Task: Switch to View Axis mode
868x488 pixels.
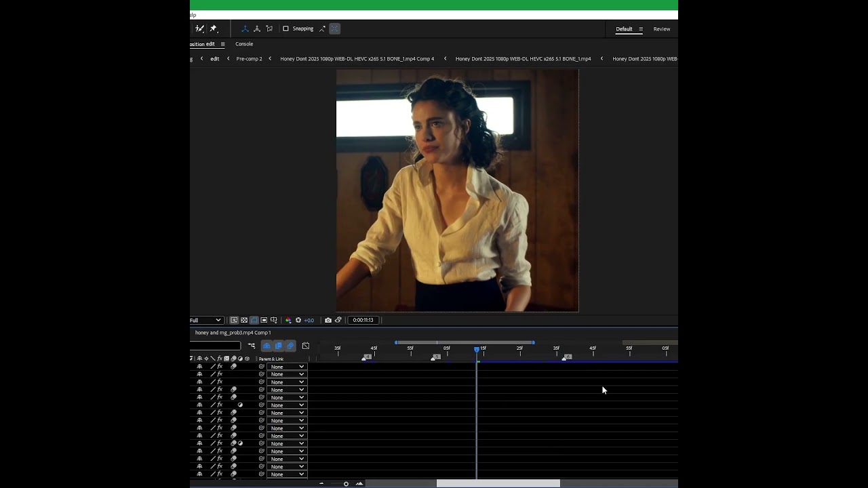Action: pyautogui.click(x=269, y=28)
